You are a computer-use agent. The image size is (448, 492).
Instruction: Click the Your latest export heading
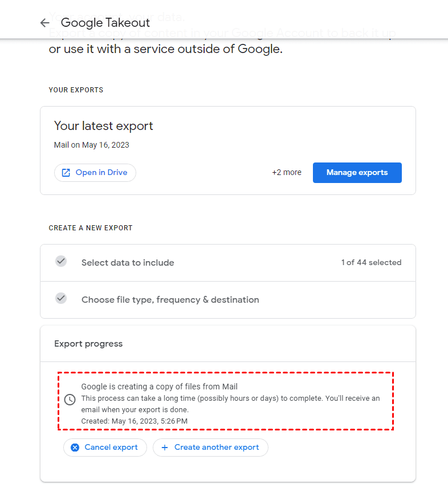click(103, 126)
